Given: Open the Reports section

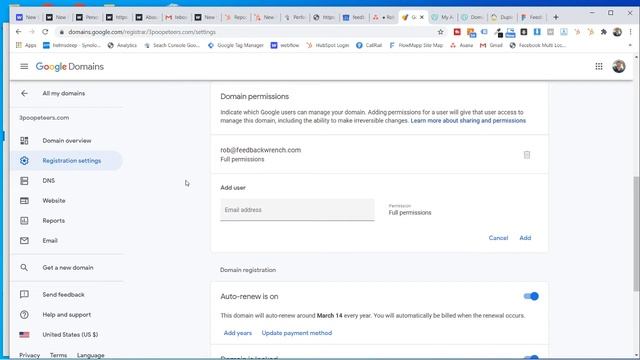Looking at the screenshot, I should coord(53,220).
